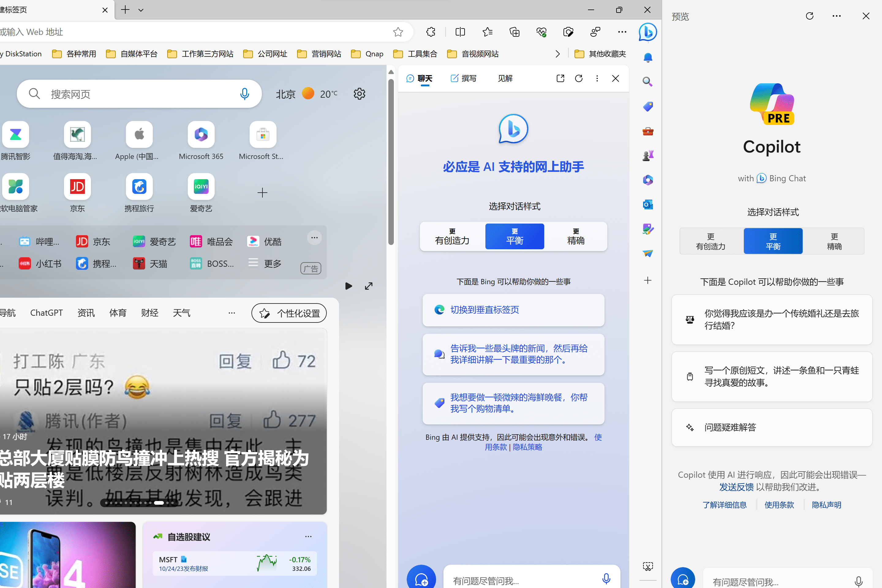
Task: Select 更有创造力 style in Copilot panel
Action: click(x=711, y=241)
